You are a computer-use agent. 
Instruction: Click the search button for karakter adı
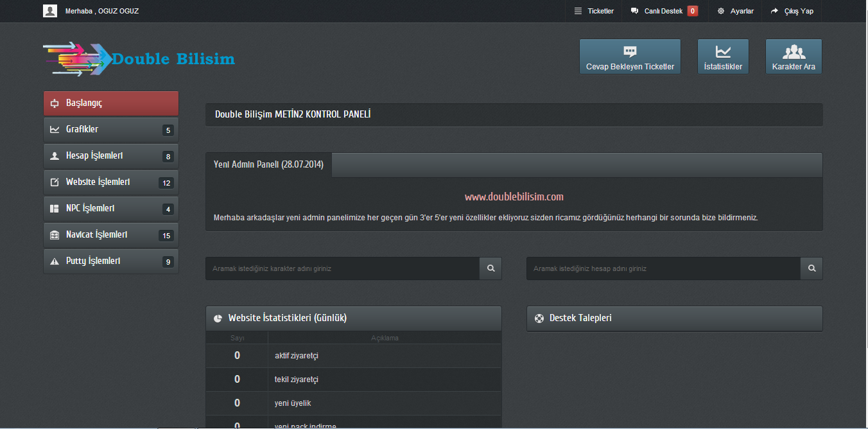[490, 268]
